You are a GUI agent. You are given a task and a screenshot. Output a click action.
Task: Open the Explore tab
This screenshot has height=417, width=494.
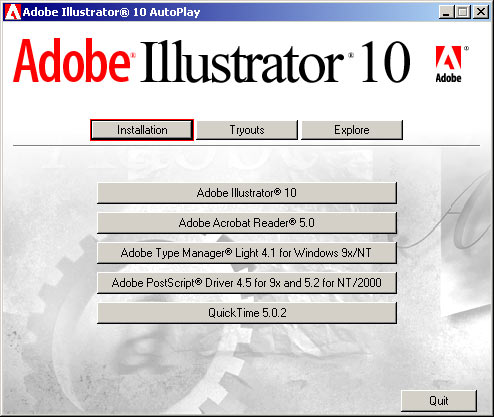352,130
